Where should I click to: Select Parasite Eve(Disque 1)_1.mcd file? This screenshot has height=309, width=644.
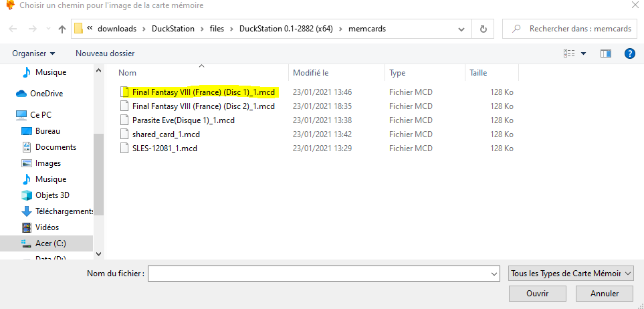coord(183,120)
